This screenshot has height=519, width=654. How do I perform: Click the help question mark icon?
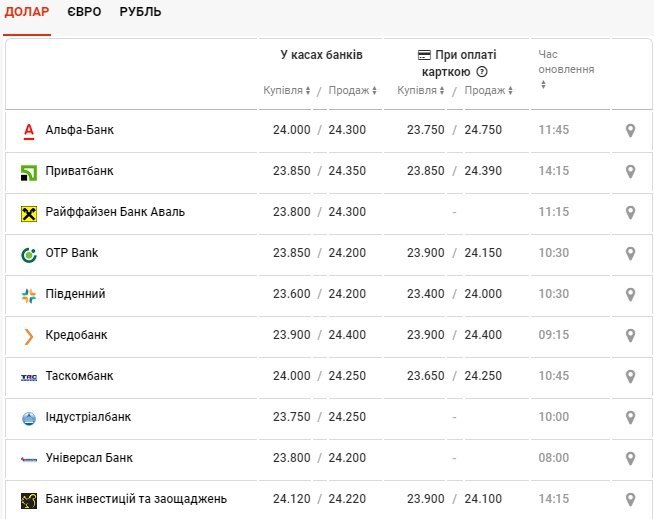(x=482, y=72)
